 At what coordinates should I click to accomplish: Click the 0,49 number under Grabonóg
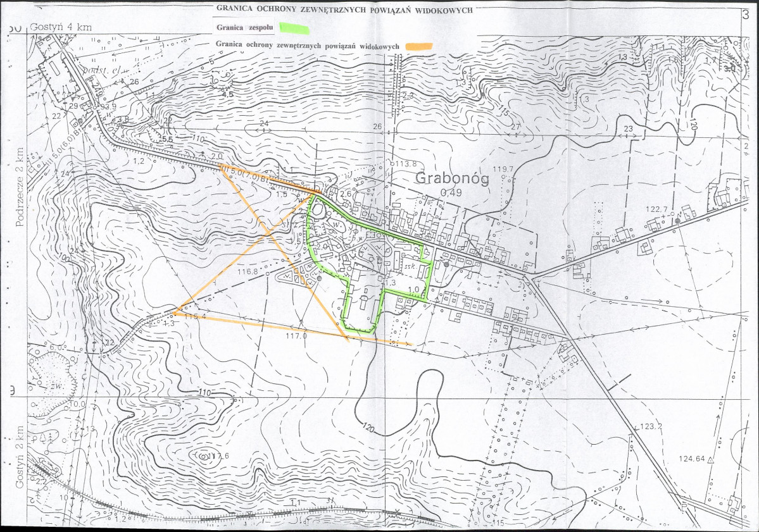click(x=451, y=192)
